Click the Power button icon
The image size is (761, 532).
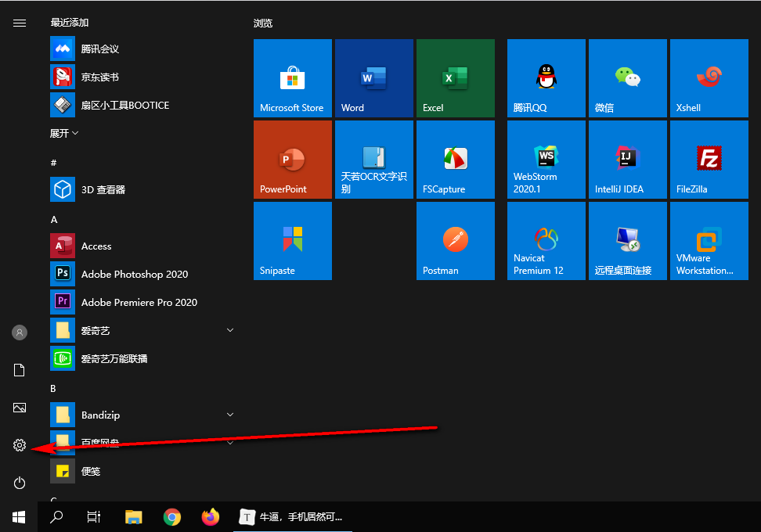click(x=20, y=483)
